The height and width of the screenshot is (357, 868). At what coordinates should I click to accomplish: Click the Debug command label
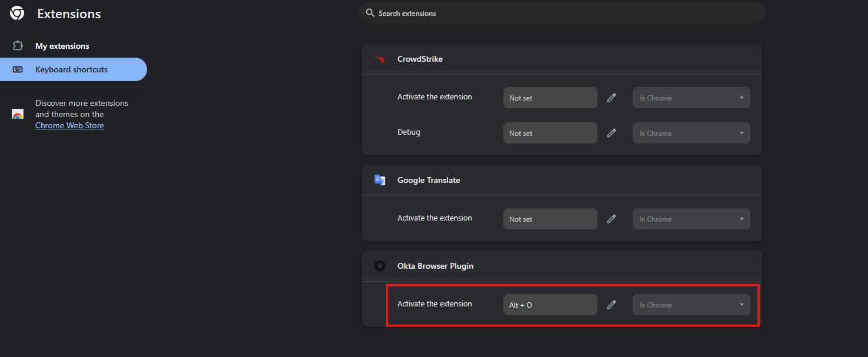click(x=409, y=132)
